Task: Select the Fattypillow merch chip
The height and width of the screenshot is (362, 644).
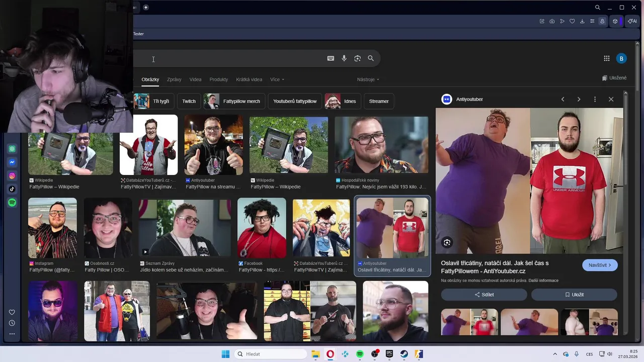Action: pos(234,101)
